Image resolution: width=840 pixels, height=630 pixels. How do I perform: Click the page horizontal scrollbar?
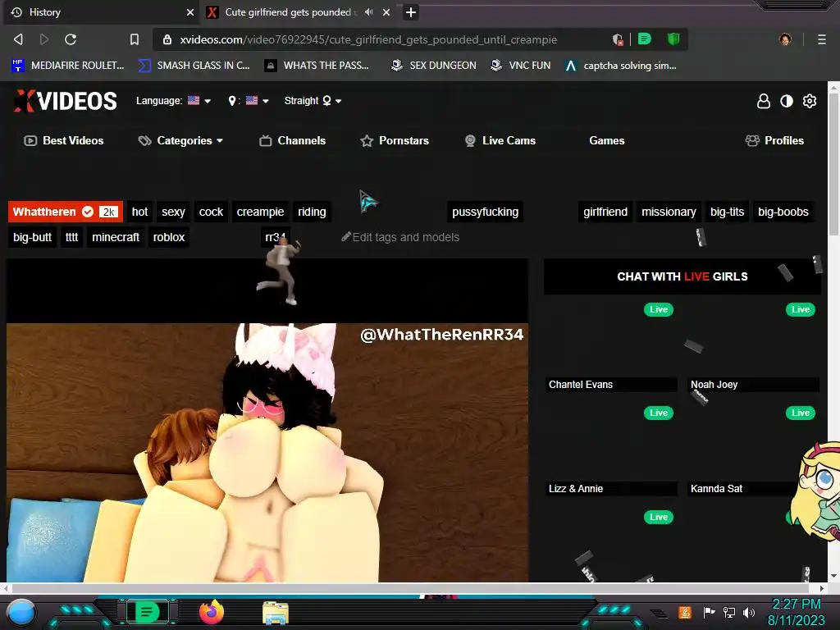click(x=410, y=588)
